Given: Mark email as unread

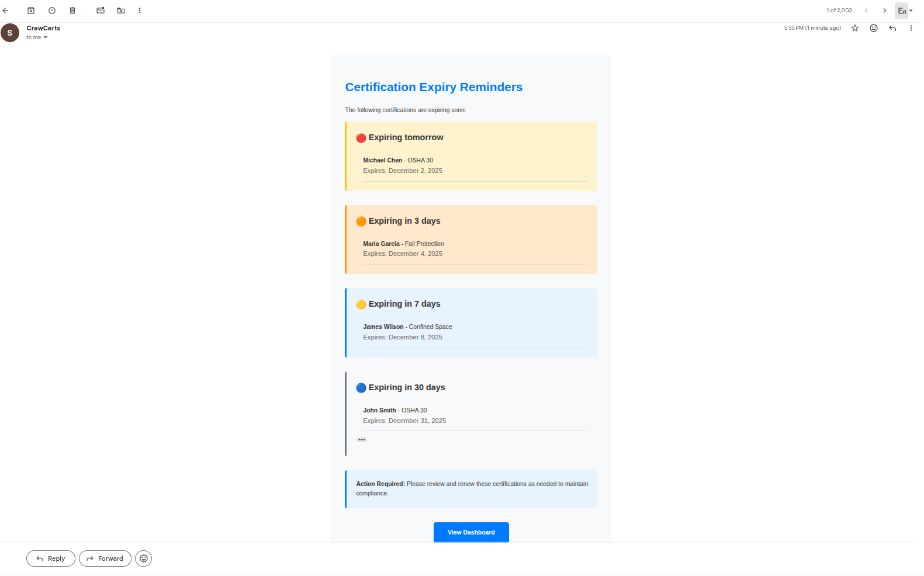Looking at the screenshot, I should coord(101,11).
